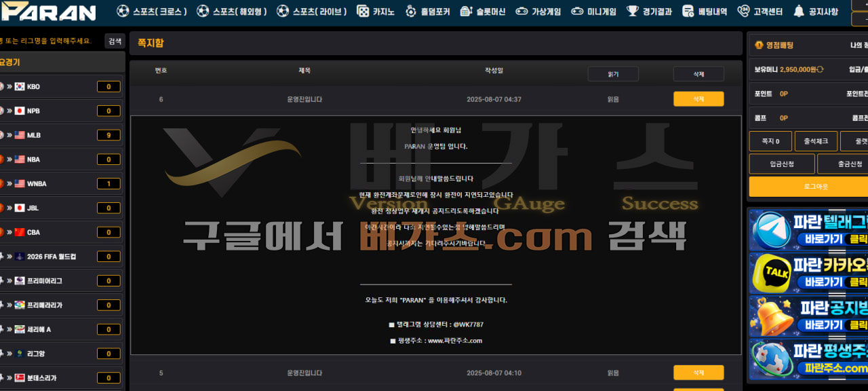Expand the NPB league row
This screenshot has width=868, height=391.
[x=61, y=111]
